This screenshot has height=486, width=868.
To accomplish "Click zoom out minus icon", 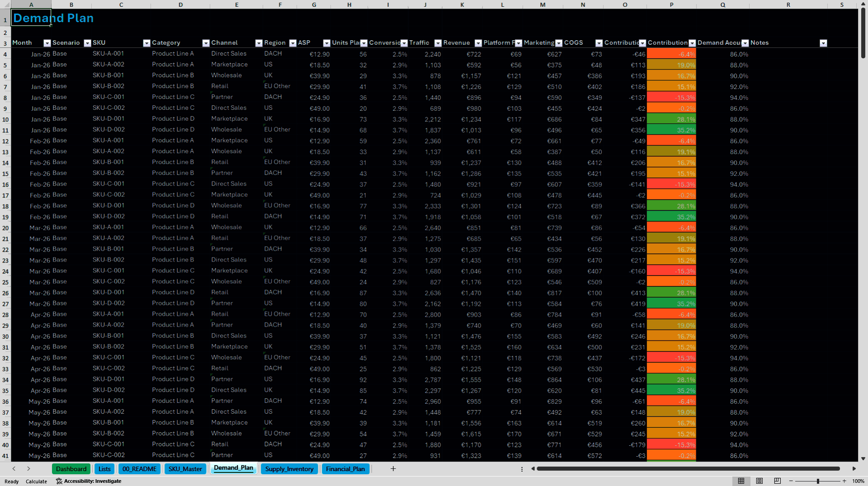I will pos(791,481).
